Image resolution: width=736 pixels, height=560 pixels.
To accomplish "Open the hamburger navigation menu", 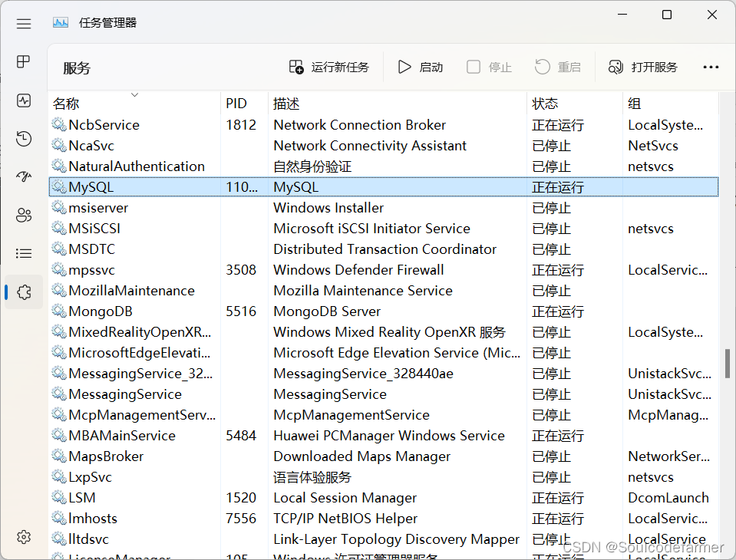I will [x=24, y=24].
